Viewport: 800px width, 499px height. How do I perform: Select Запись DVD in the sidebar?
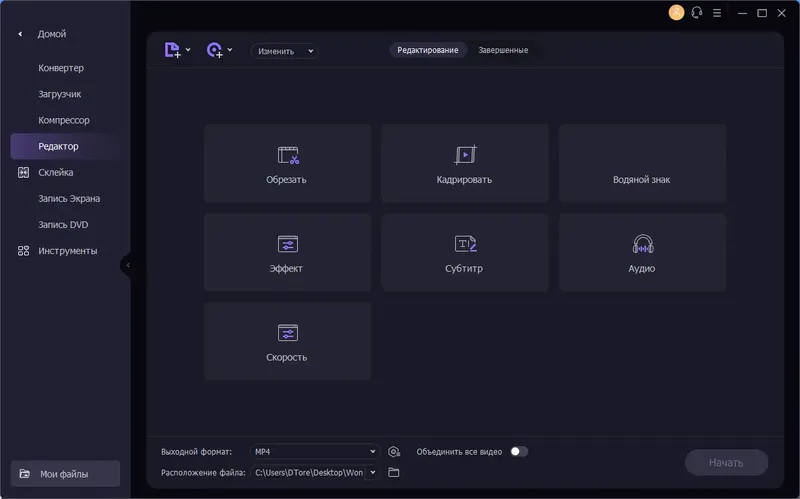click(63, 224)
